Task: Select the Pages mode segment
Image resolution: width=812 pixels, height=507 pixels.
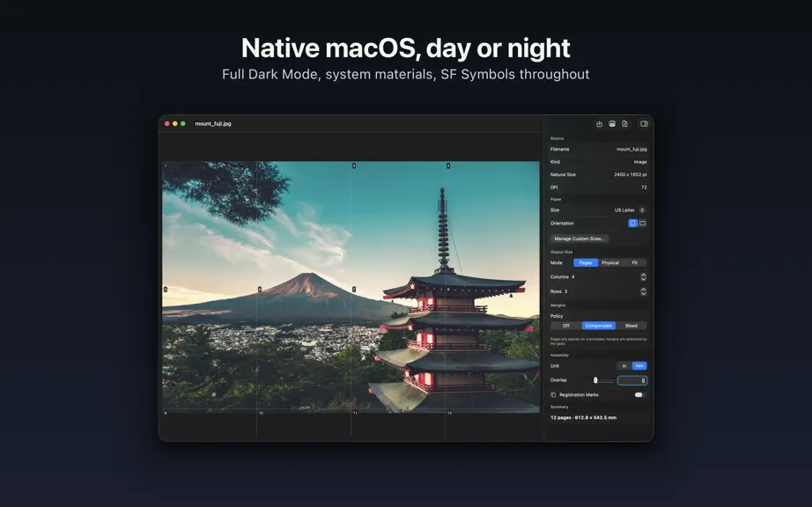Action: (x=586, y=263)
